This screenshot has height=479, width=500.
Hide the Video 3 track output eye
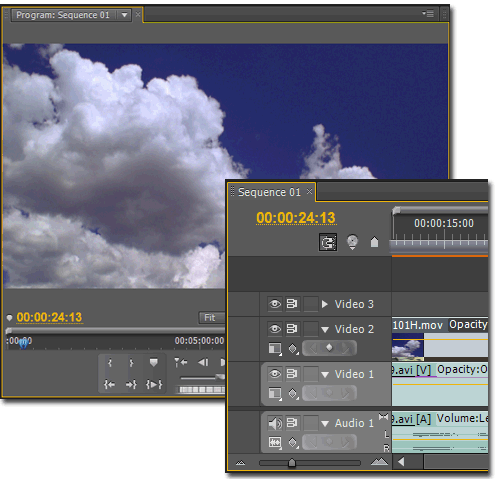(x=275, y=304)
